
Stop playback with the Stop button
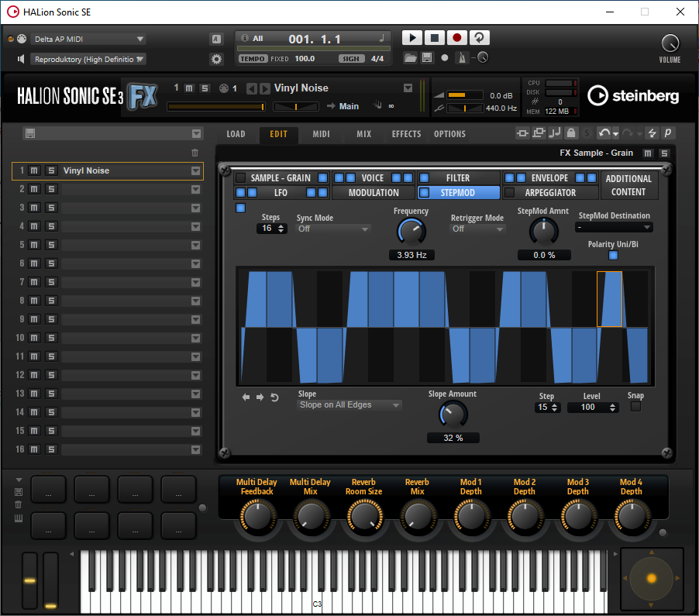[434, 38]
